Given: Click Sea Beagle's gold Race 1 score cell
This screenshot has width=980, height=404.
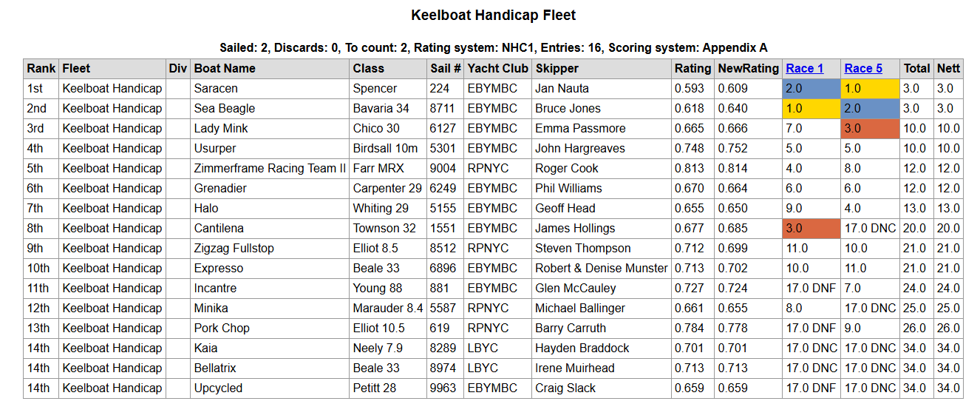Looking at the screenshot, I should coord(811,108).
